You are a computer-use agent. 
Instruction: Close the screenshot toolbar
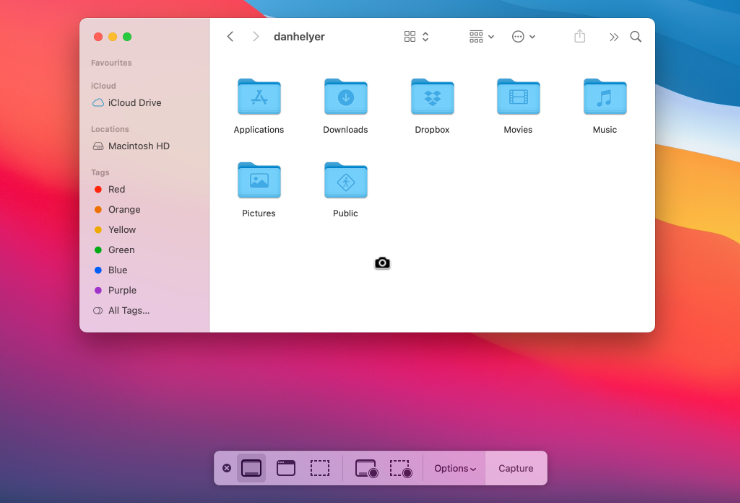pyautogui.click(x=227, y=468)
